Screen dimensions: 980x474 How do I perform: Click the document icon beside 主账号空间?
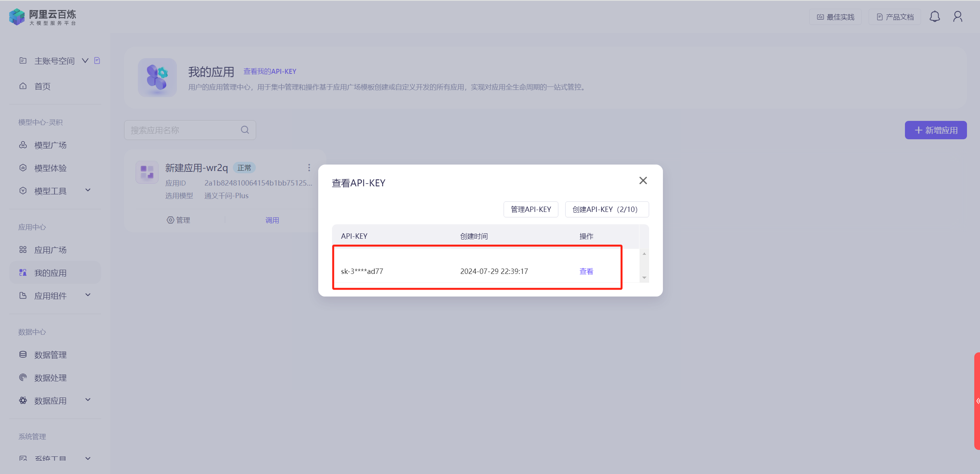coord(97,60)
